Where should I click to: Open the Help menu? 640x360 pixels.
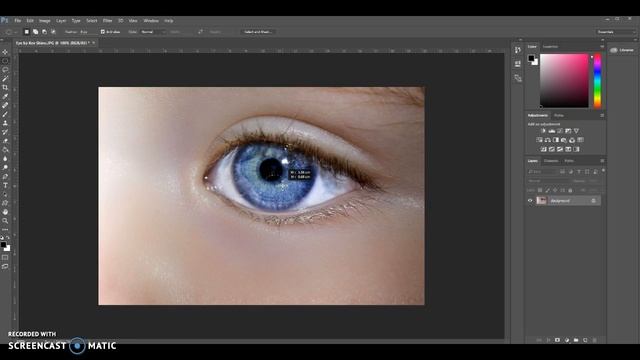click(169, 20)
